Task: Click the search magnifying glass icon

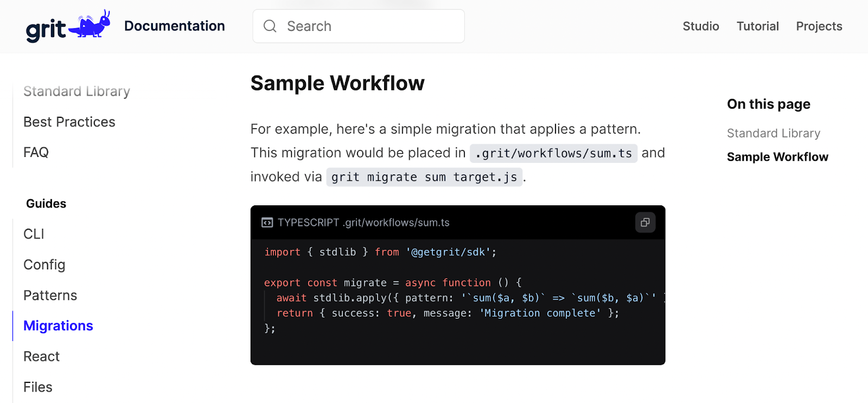Action: [270, 26]
